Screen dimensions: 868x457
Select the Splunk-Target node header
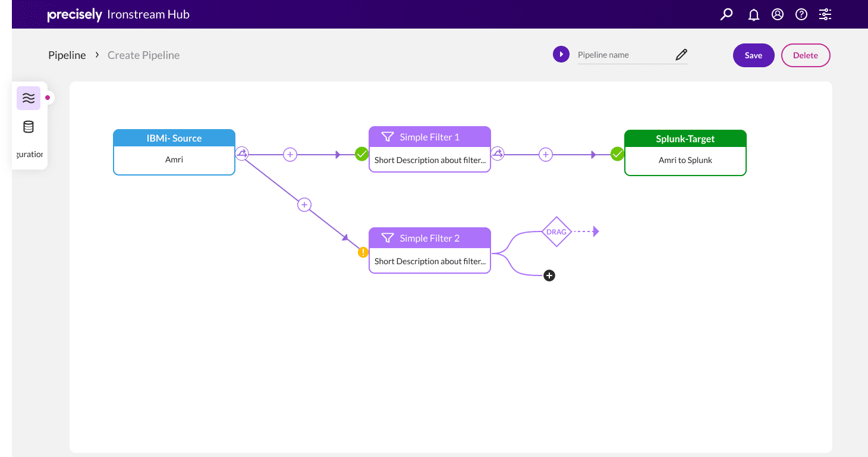point(685,139)
